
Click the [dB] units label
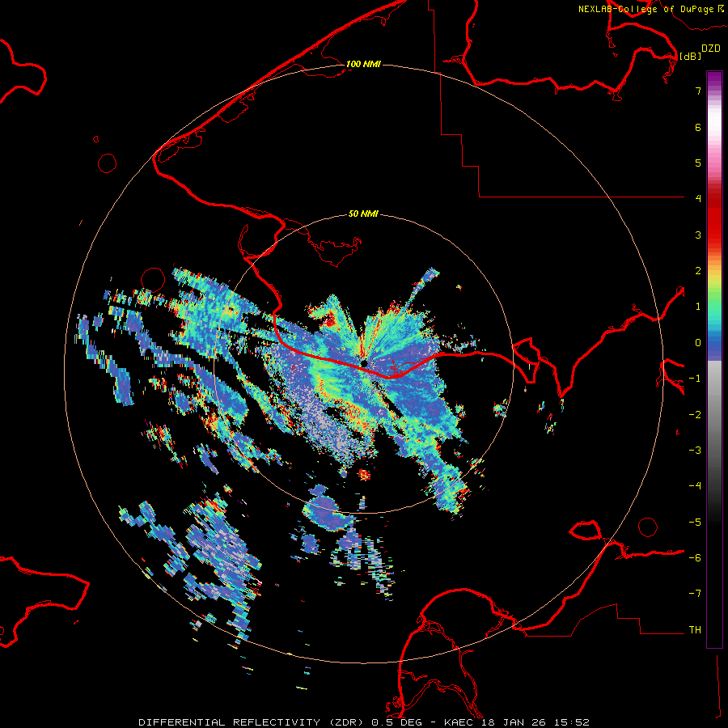pos(691,56)
